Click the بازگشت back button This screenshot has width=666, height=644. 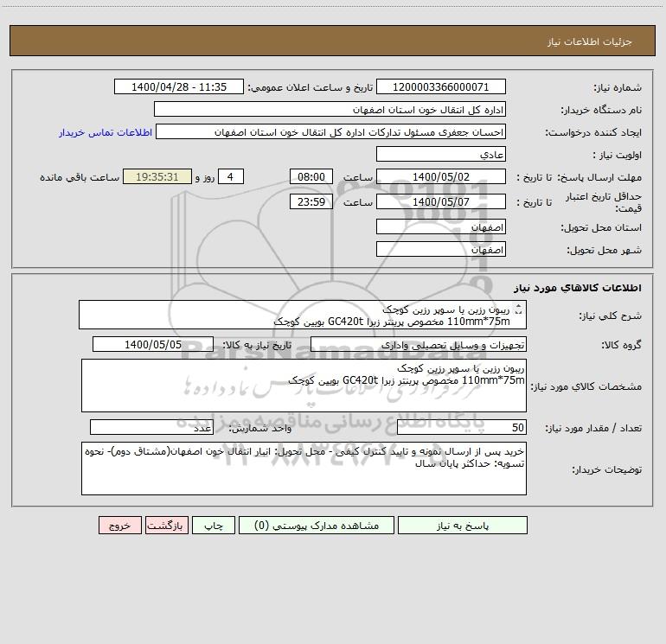(166, 526)
